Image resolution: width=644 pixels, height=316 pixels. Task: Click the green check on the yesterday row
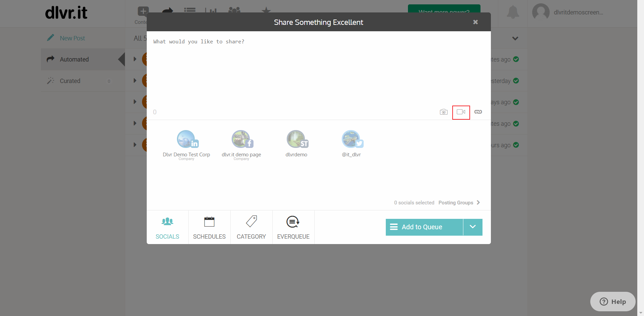coord(516,81)
